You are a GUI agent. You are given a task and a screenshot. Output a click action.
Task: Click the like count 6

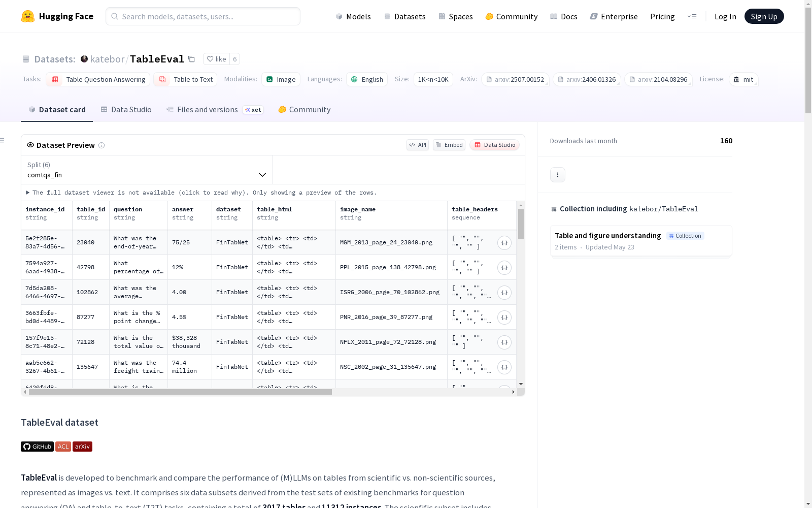point(235,59)
